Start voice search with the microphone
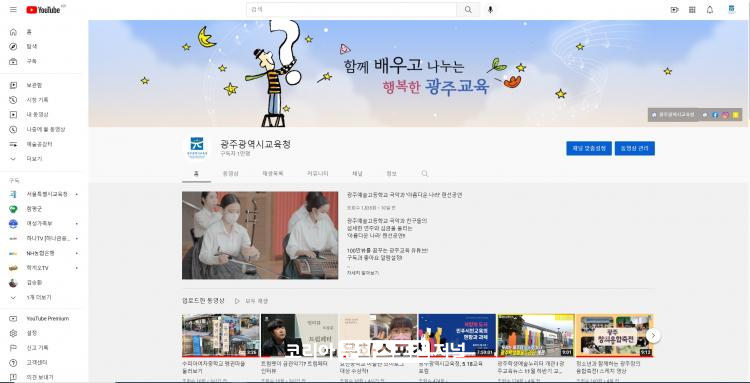Screen dimensions: 750x383 (x=490, y=10)
